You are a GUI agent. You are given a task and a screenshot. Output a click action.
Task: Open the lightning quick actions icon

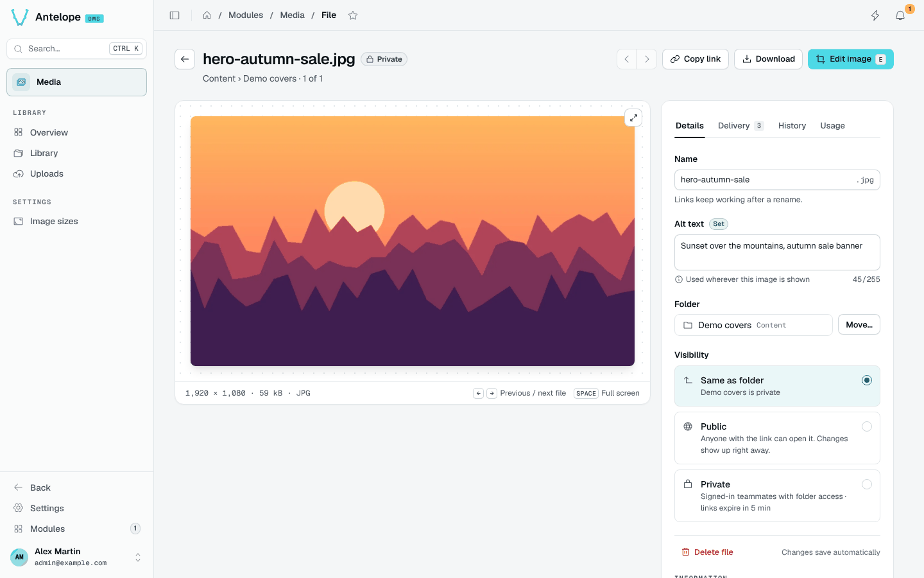[875, 15]
